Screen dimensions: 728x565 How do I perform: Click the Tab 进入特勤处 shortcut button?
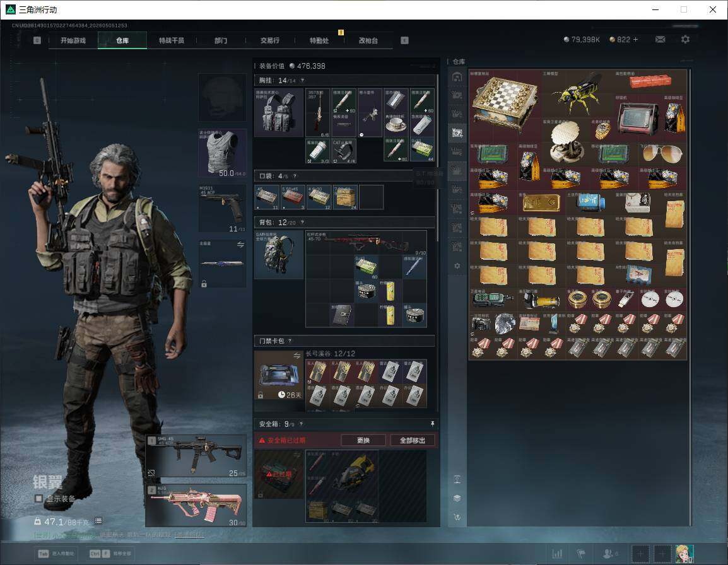57,554
